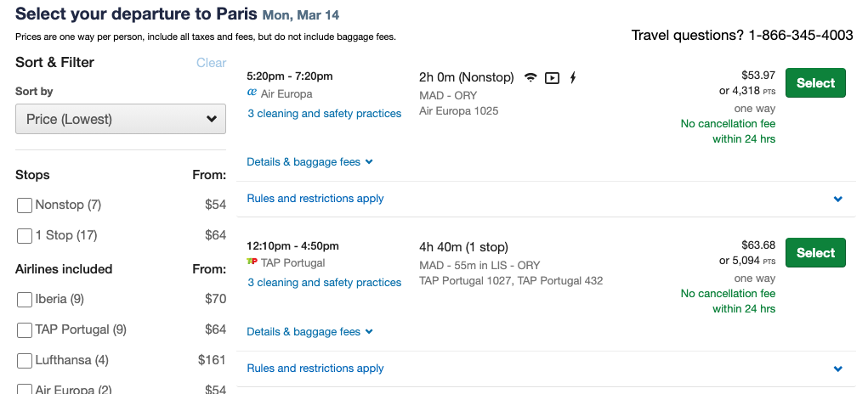Click the Air Europa airline logo
The image size is (868, 394).
coord(252,93)
